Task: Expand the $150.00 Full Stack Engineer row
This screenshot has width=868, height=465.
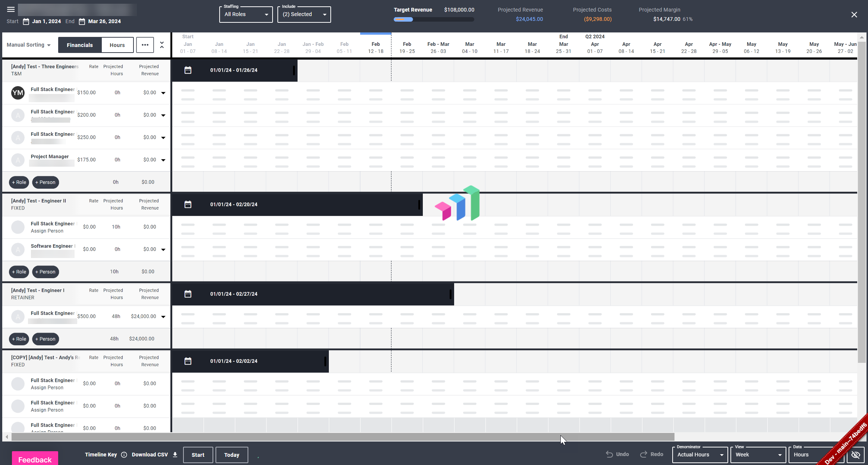Action: pyautogui.click(x=163, y=93)
